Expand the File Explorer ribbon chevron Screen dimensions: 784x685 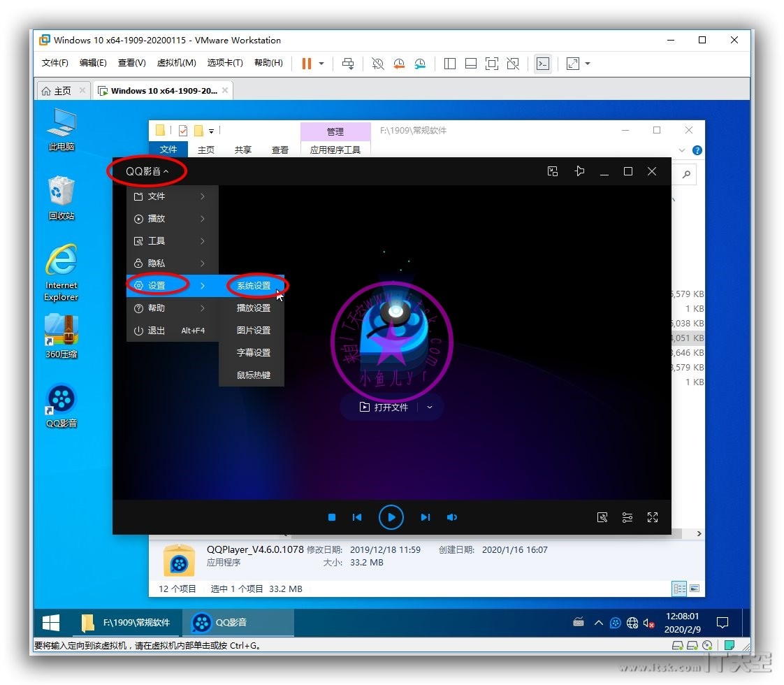pyautogui.click(x=681, y=150)
